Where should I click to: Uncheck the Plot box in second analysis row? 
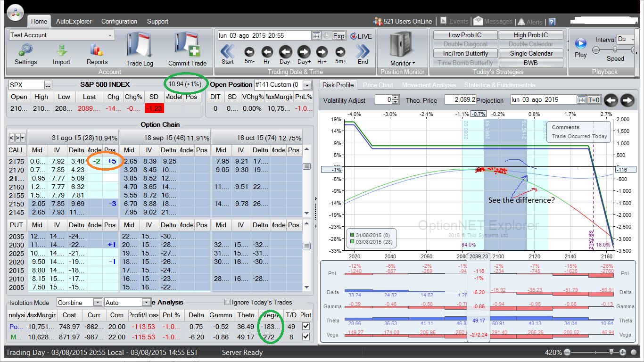point(305,337)
